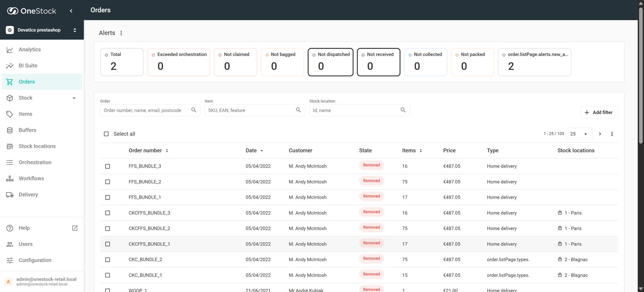The image size is (644, 292).
Task: Click the Stock location search magnifier icon
Action: click(x=403, y=110)
